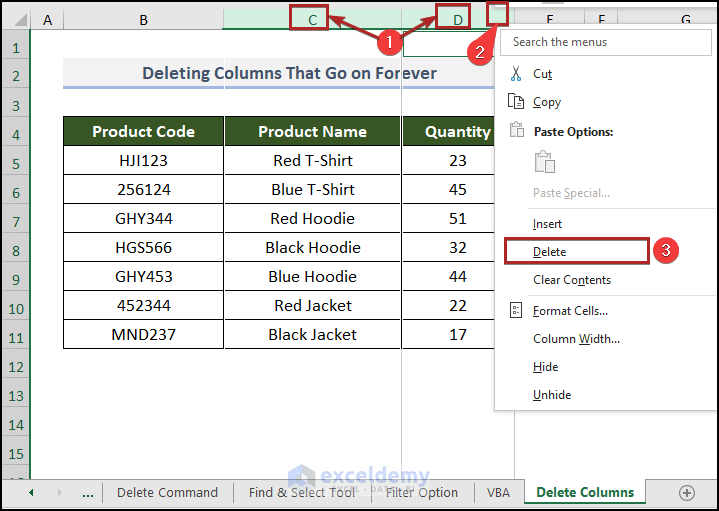Click the Black Hoodie cell
Image resolution: width=719 pixels, height=511 pixels.
[312, 247]
